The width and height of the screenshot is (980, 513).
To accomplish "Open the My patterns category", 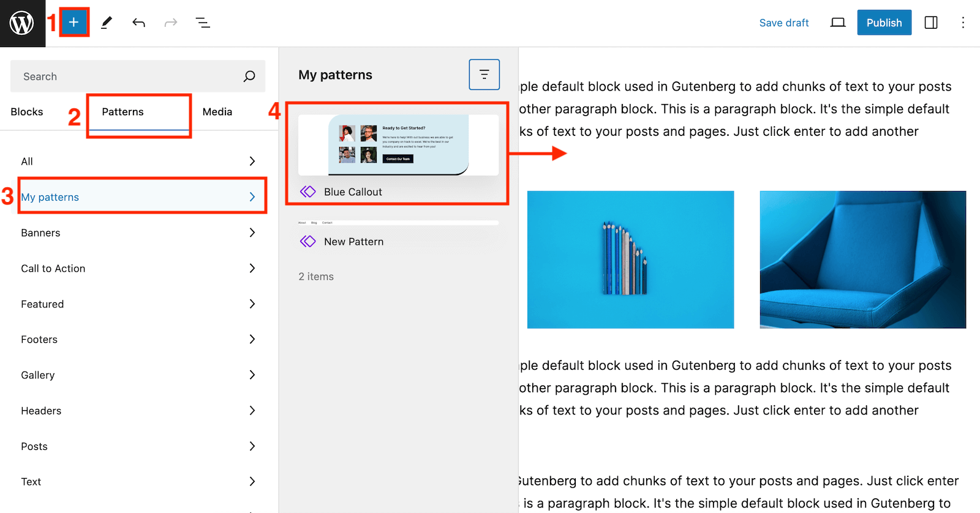I will [139, 197].
